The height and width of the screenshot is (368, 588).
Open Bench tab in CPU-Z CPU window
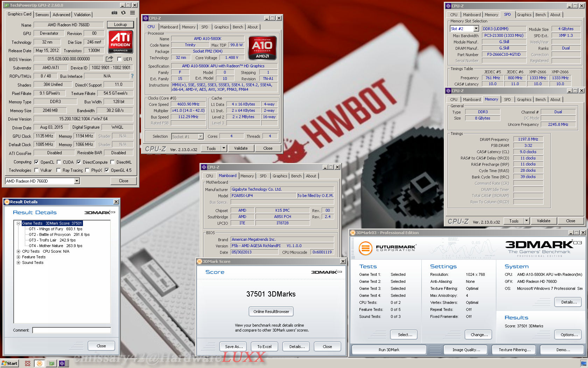[x=238, y=27]
